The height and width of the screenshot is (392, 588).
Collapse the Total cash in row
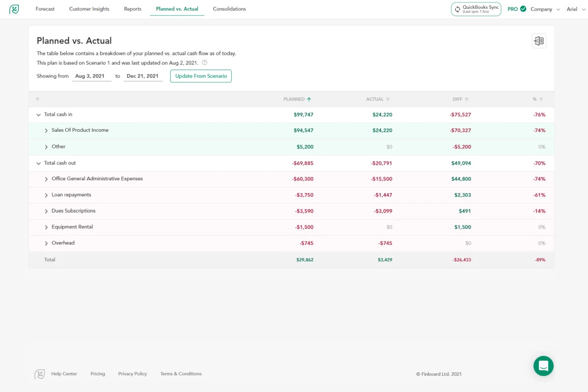(38, 114)
